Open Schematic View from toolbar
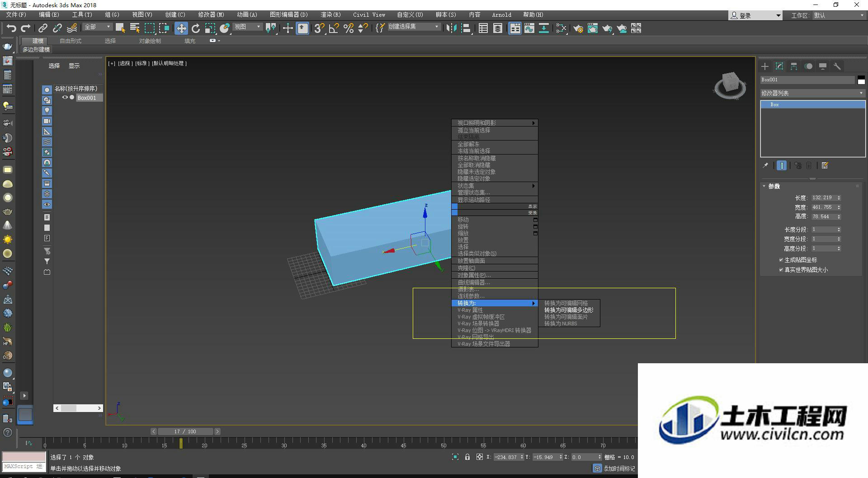This screenshot has width=868, height=478. 544,28
